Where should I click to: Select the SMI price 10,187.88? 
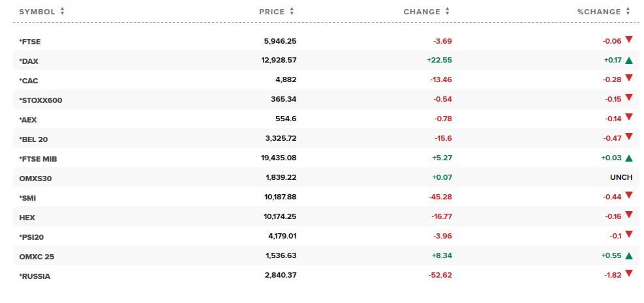280,197
